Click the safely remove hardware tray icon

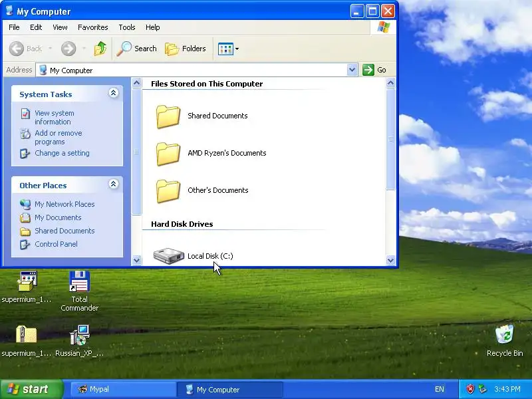(483, 389)
